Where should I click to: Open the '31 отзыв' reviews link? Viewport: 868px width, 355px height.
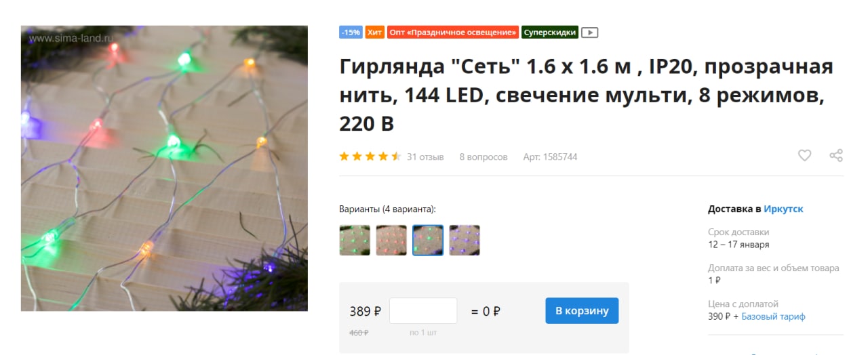[x=425, y=156]
